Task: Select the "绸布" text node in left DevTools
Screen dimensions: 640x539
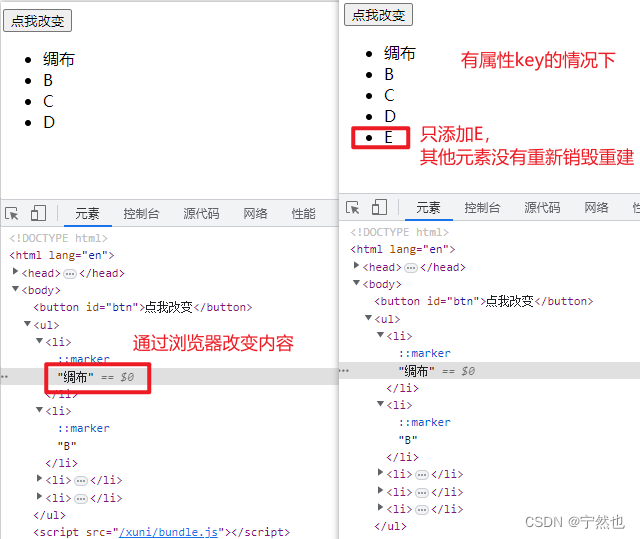Action: pyautogui.click(x=76, y=377)
